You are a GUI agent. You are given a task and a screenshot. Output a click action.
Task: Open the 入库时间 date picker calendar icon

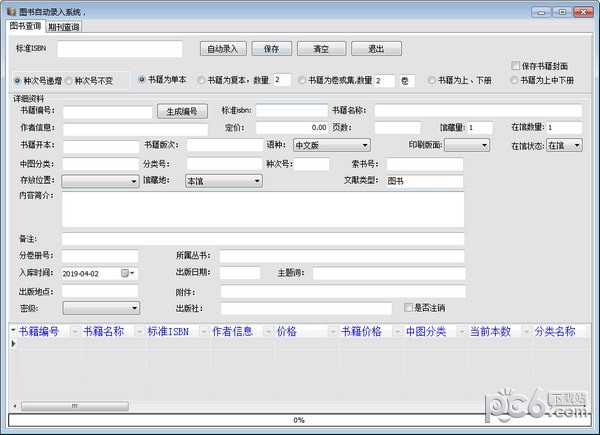127,273
